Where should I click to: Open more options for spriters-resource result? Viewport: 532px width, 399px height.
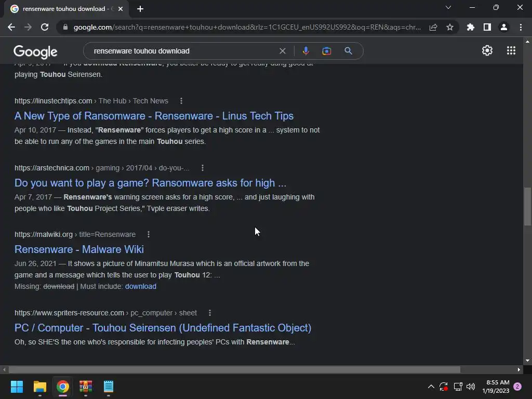(x=210, y=313)
